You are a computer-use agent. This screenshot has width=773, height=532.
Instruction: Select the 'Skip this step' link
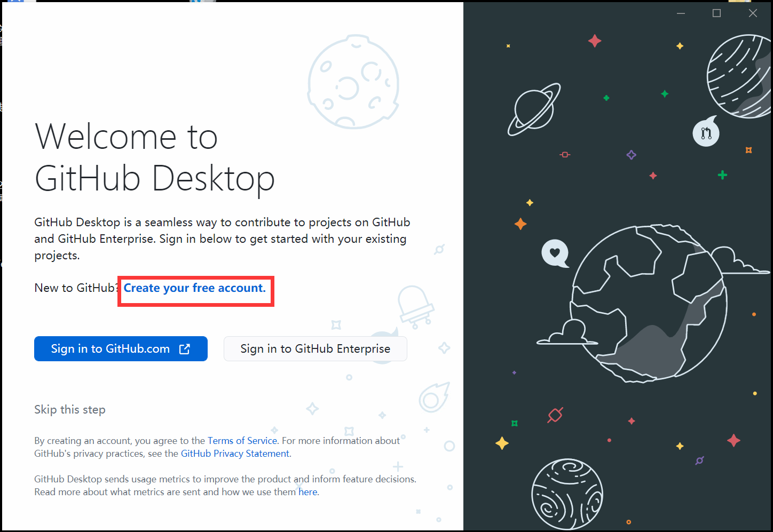coord(70,409)
